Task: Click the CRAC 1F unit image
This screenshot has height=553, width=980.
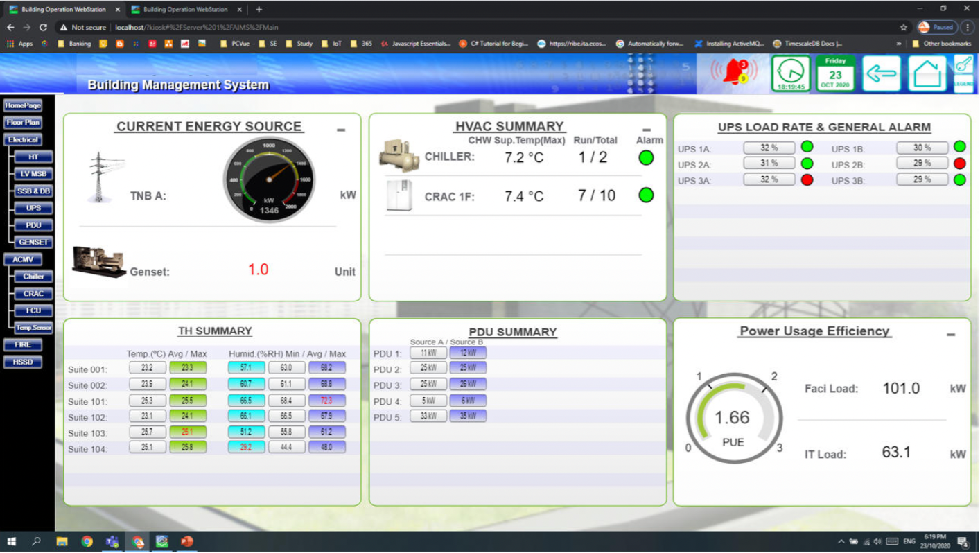Action: point(399,196)
